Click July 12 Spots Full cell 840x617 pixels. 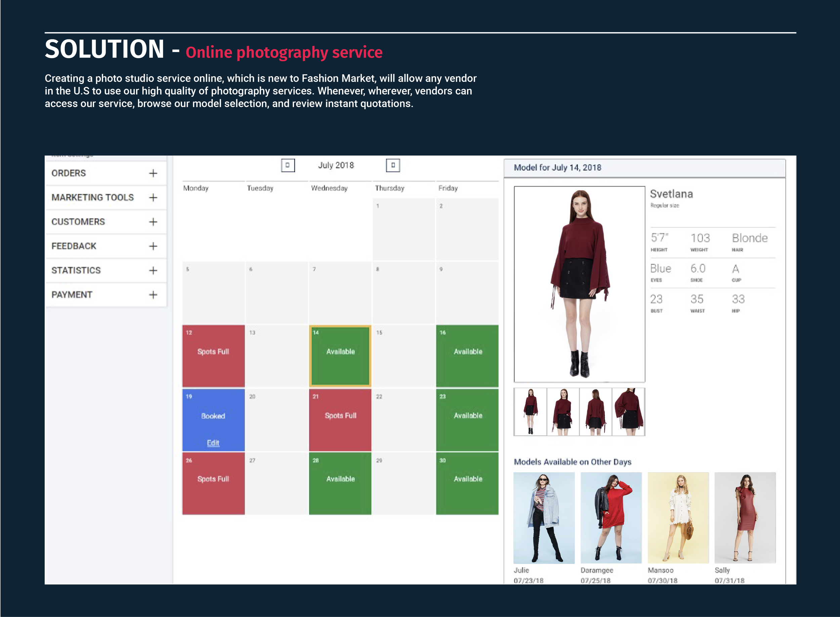click(x=213, y=356)
